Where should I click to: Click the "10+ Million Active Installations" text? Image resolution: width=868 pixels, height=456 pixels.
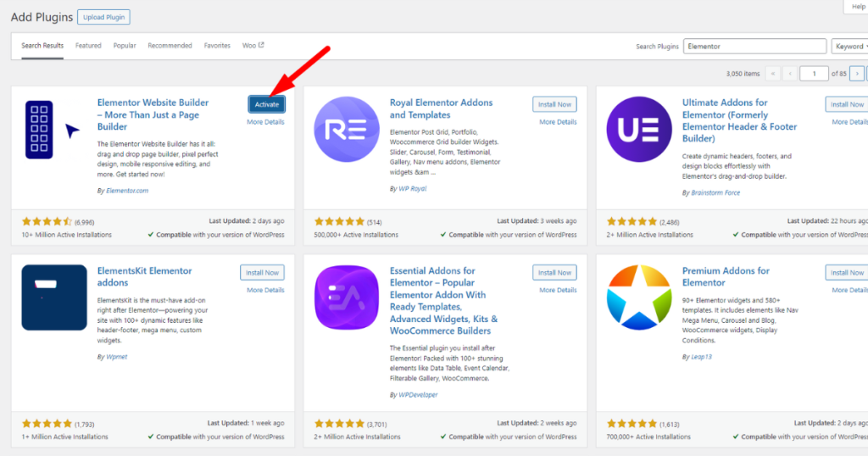66,235
